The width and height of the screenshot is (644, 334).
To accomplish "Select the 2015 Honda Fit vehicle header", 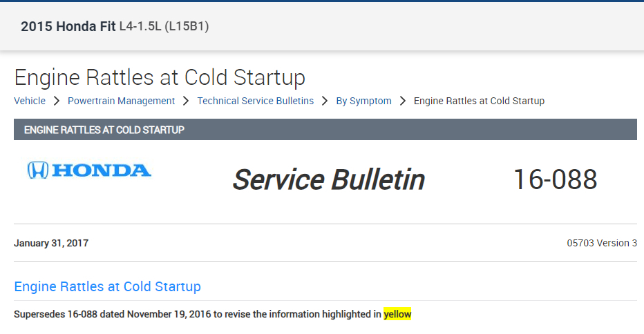I will pyautogui.click(x=68, y=27).
